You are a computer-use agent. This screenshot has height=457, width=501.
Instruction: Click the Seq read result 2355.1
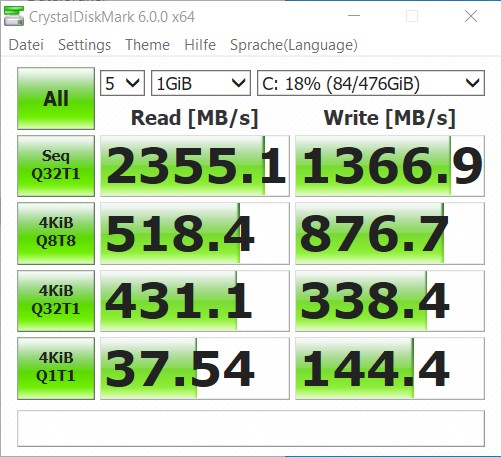(x=195, y=166)
